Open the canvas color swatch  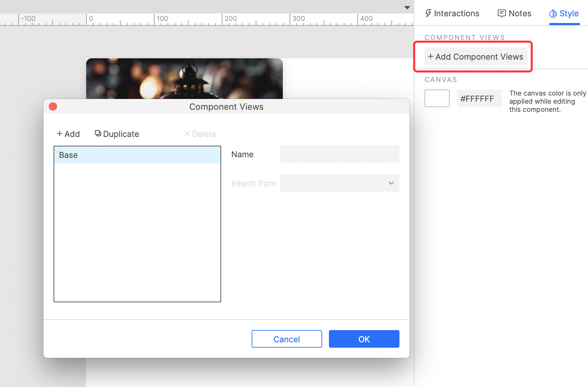coord(437,98)
